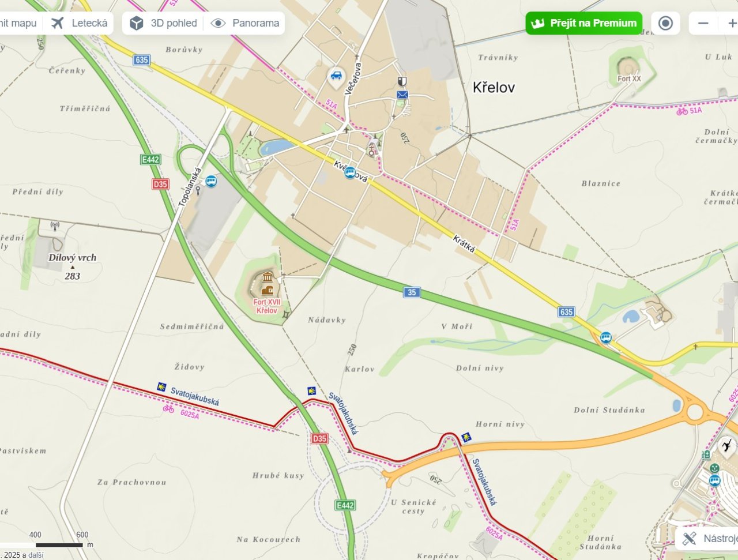Open the Nástroje tools panel
Image resolution: width=738 pixels, height=560 pixels.
708,539
